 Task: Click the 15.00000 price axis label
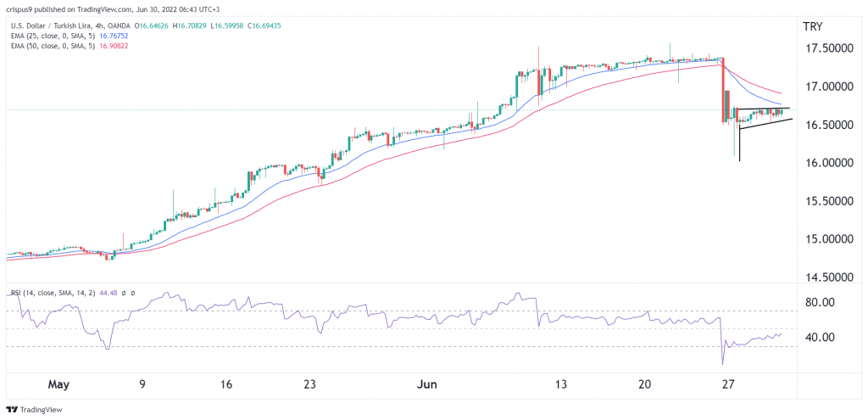click(x=831, y=239)
